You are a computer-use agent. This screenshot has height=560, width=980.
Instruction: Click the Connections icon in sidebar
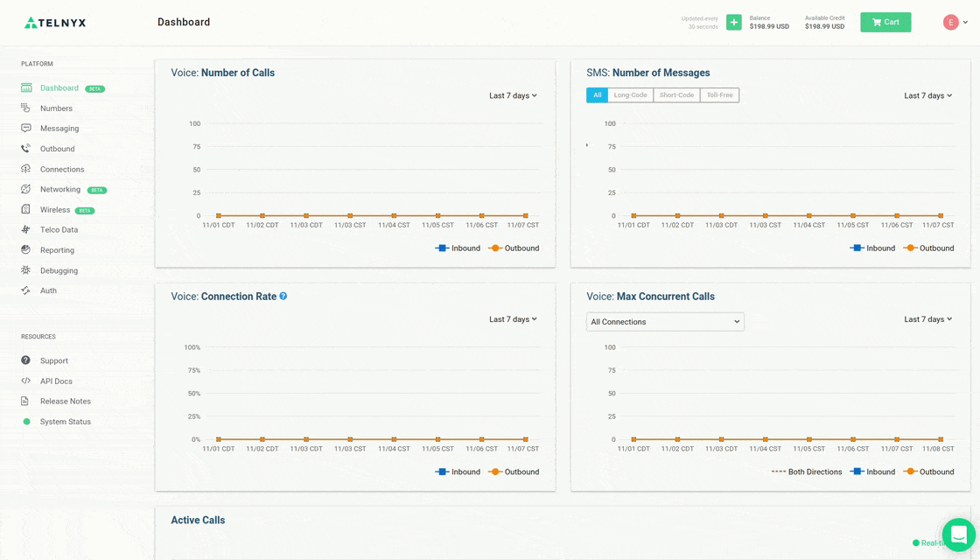[25, 169]
